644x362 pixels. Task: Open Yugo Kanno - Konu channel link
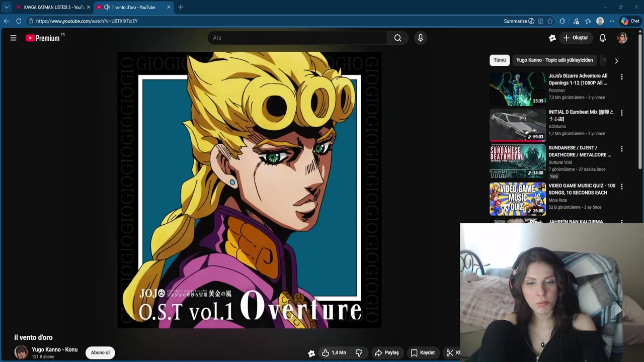click(54, 349)
